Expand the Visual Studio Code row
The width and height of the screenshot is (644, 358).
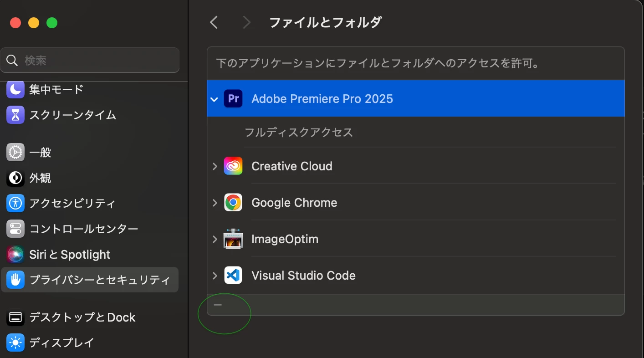(x=215, y=276)
